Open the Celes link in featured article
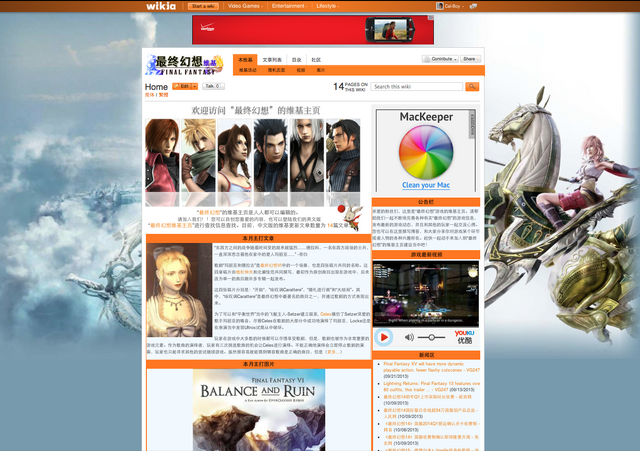The width and height of the screenshot is (640, 451). pyautogui.click(x=325, y=314)
